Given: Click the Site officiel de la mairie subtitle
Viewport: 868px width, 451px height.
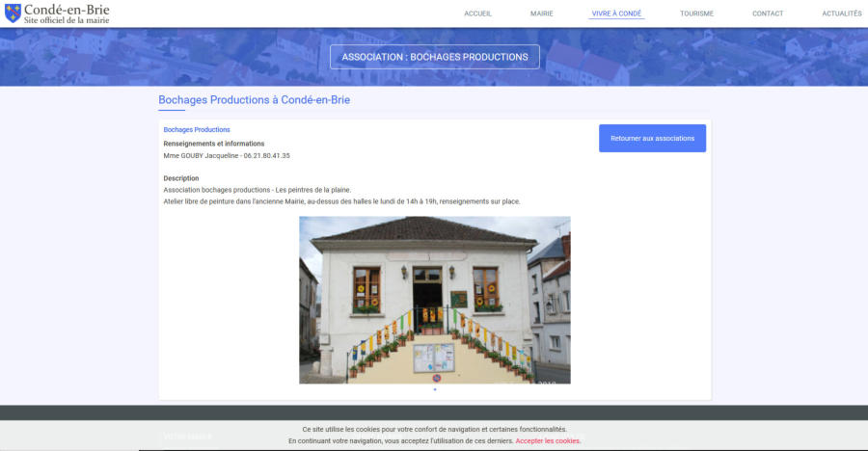Looking at the screenshot, I should coord(66,20).
